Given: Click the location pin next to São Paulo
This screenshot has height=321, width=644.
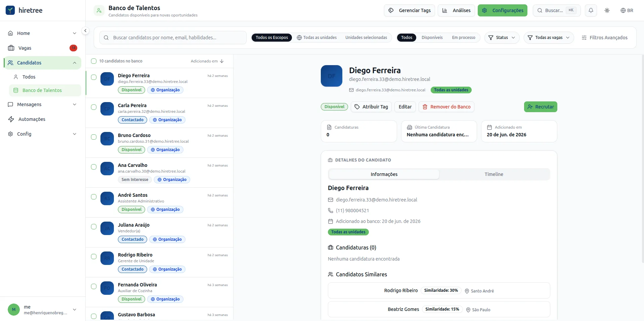Looking at the screenshot, I should coord(468,310).
